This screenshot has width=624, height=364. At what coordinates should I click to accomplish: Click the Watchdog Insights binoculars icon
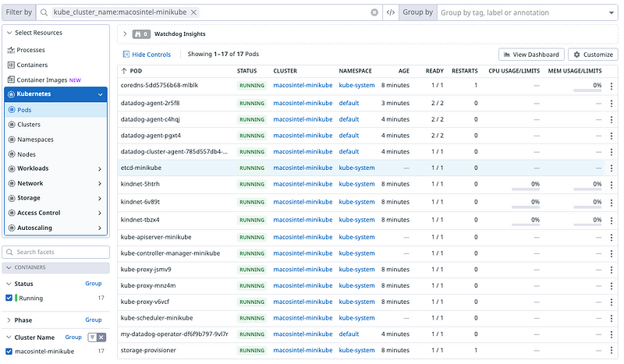pos(138,34)
